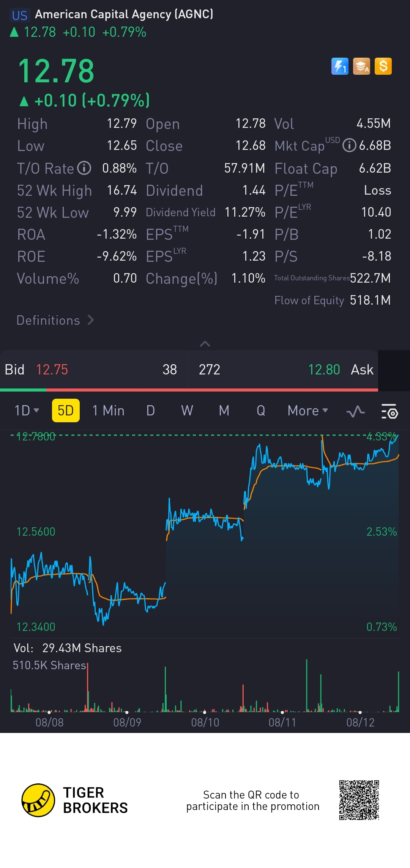Tap the 510.5K Shares volume label
This screenshot has height=868, width=410.
(x=49, y=665)
